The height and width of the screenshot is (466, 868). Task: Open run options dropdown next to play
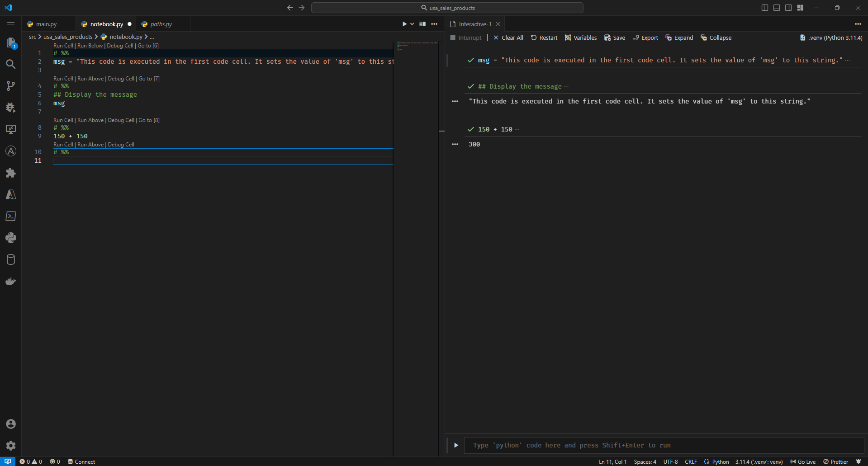click(x=412, y=24)
